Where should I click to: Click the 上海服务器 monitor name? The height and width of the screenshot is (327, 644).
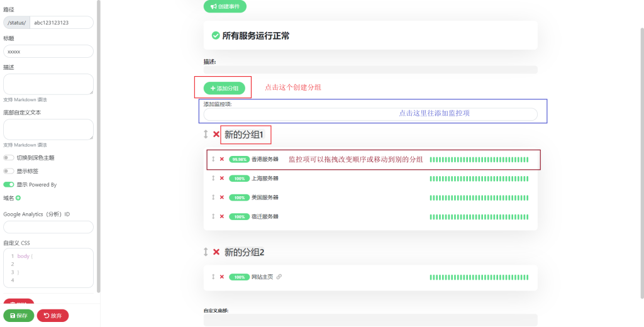265,179
